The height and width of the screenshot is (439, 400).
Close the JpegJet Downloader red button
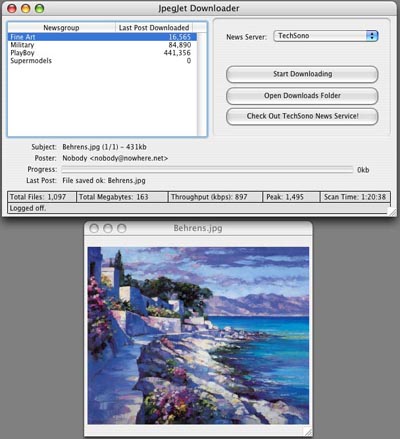click(x=12, y=8)
